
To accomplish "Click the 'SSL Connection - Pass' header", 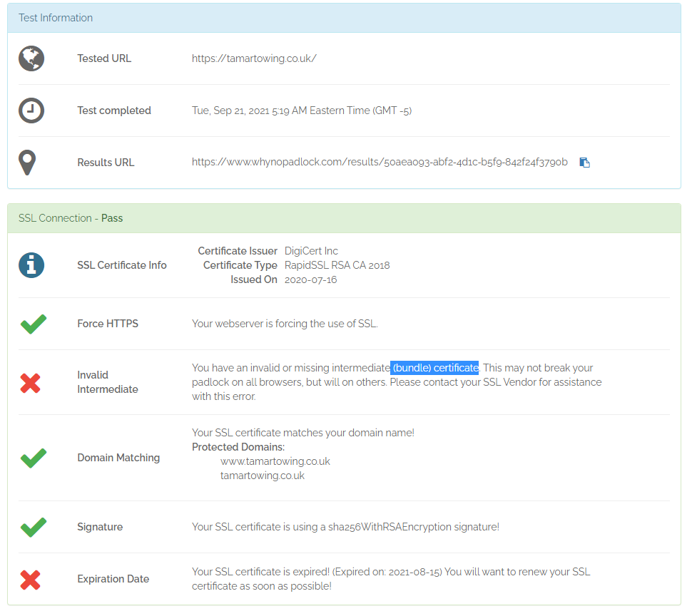I will click(345, 218).
